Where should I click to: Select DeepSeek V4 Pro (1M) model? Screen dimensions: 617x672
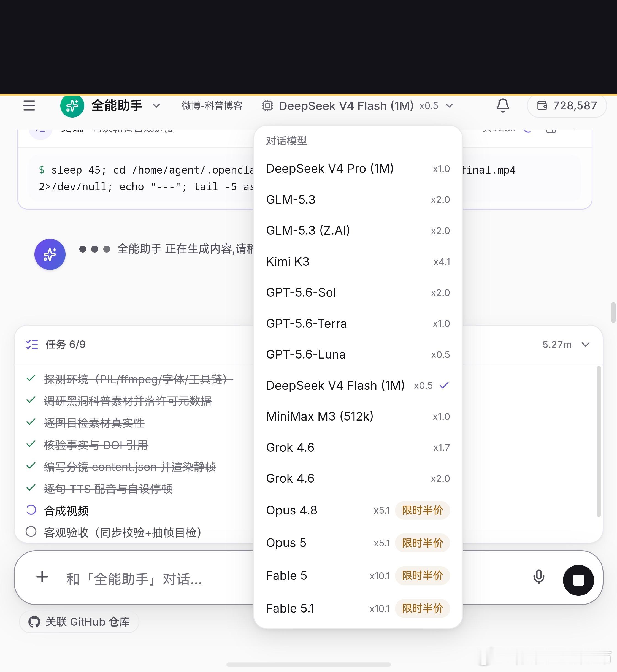[358, 169]
